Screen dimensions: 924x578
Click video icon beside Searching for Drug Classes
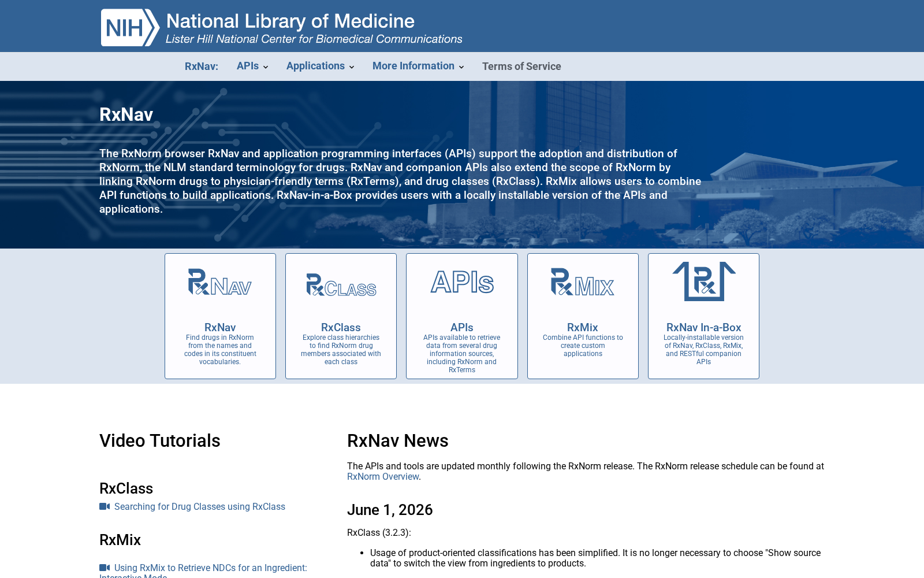pyautogui.click(x=105, y=506)
